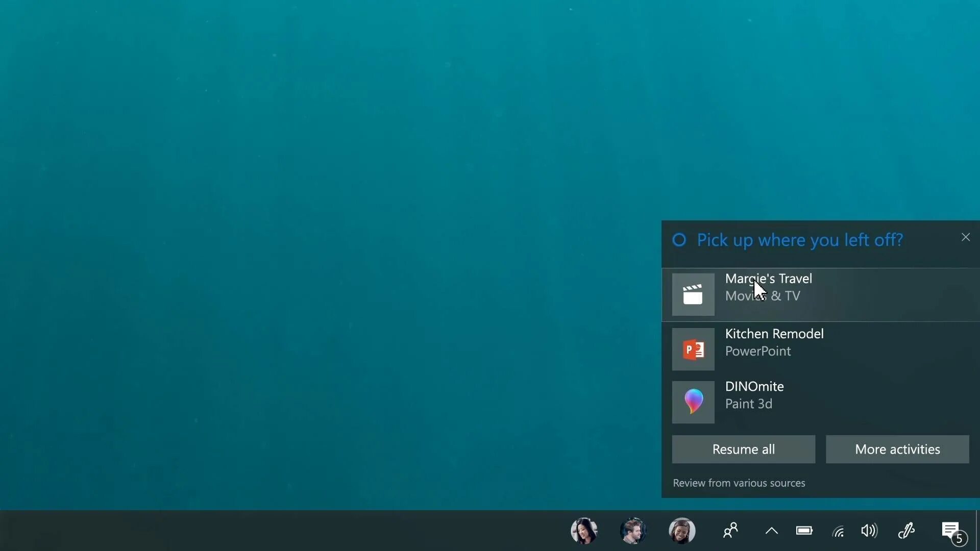Open the first pinned contact woman avatar
This screenshot has height=551, width=980.
(584, 531)
